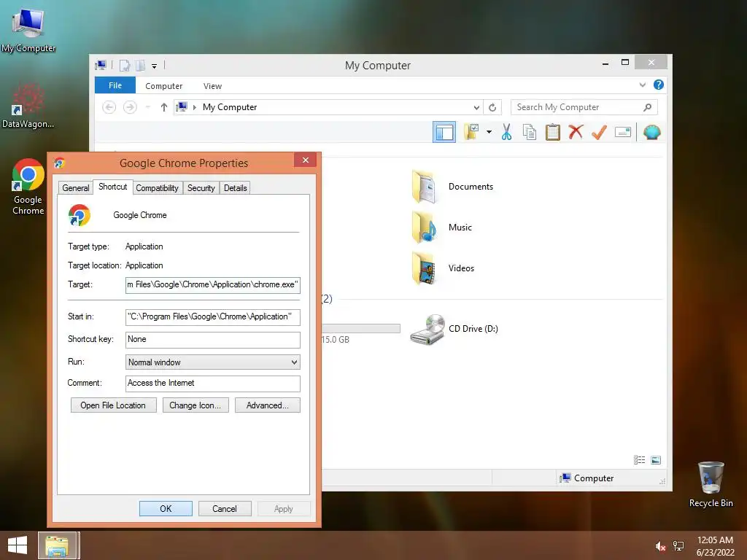Select My Computer desktop icon

(28, 31)
